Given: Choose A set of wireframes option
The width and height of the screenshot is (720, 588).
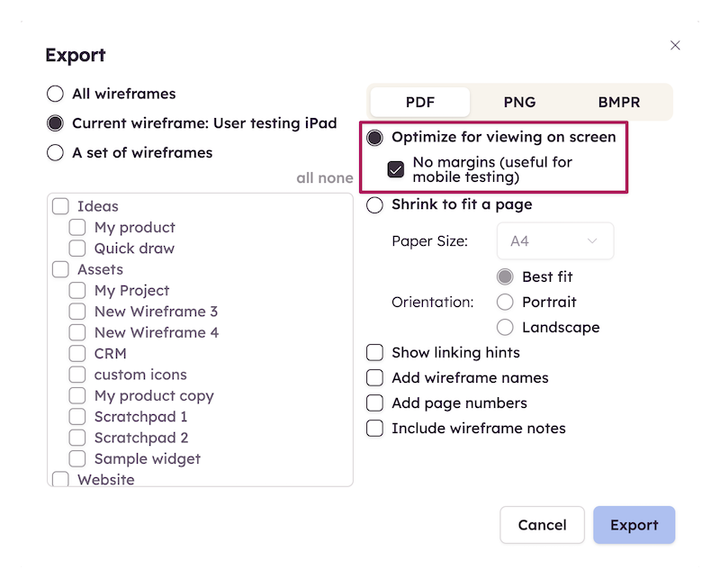Looking at the screenshot, I should click(x=55, y=153).
